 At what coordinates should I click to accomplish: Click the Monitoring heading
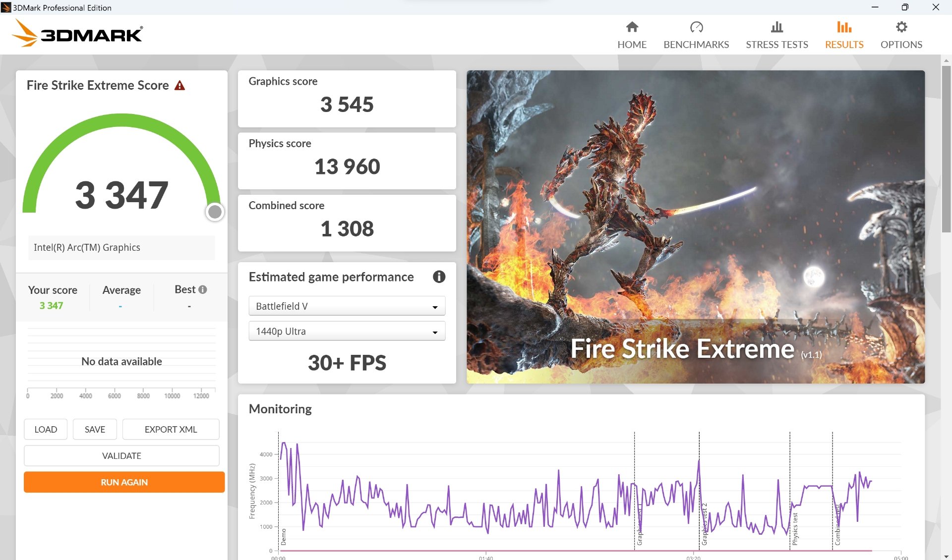pos(280,409)
